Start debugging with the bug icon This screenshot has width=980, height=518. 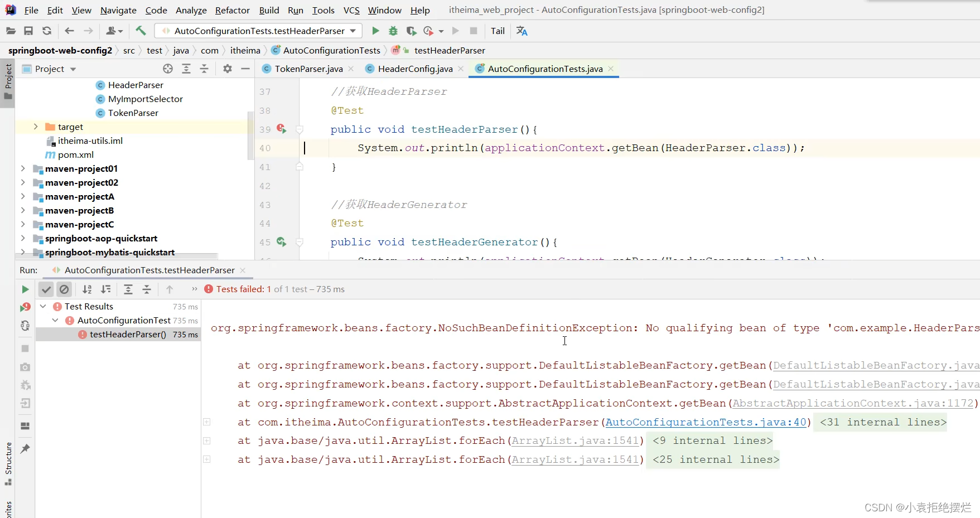pos(393,31)
